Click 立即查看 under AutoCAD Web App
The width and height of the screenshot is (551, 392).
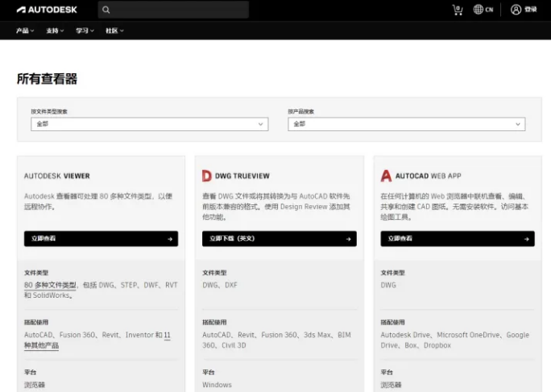[x=458, y=238]
